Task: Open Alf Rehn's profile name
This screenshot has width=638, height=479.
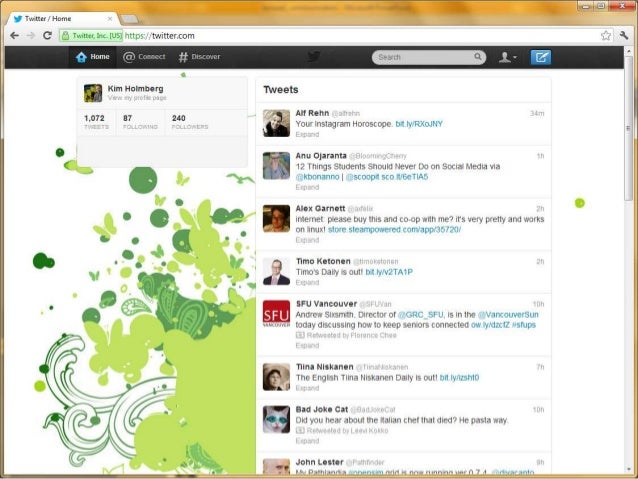Action: [x=312, y=113]
